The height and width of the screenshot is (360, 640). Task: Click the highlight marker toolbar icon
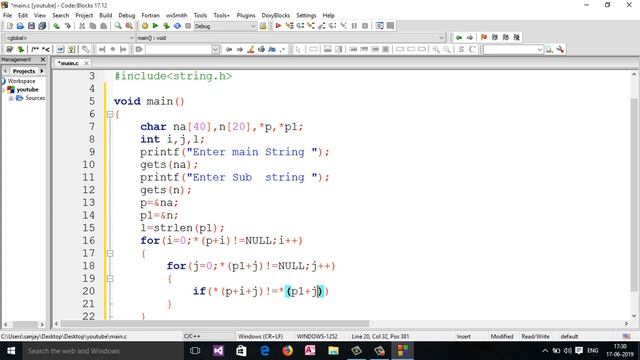(251, 49)
